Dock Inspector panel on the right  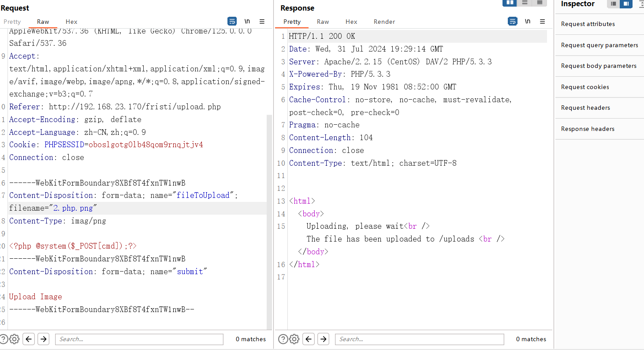tap(626, 4)
